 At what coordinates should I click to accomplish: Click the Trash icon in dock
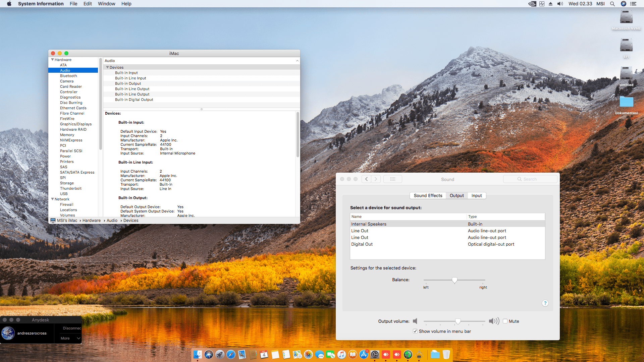(x=446, y=354)
